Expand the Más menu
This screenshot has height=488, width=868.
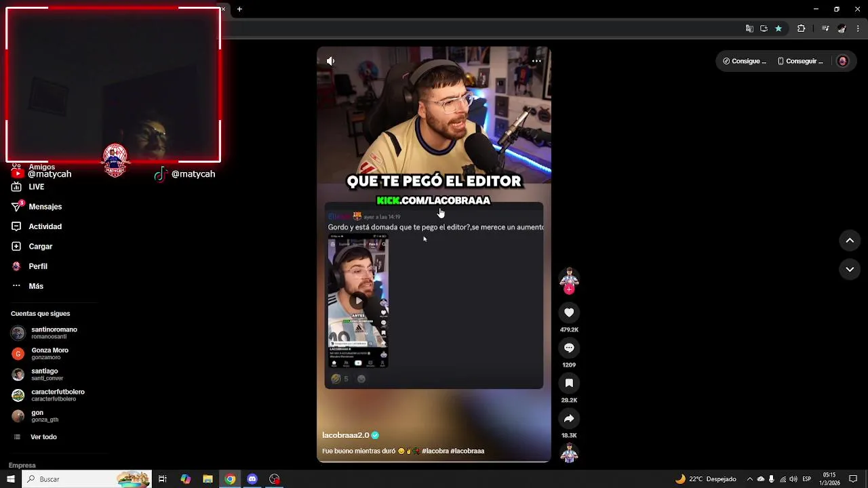tap(28, 286)
